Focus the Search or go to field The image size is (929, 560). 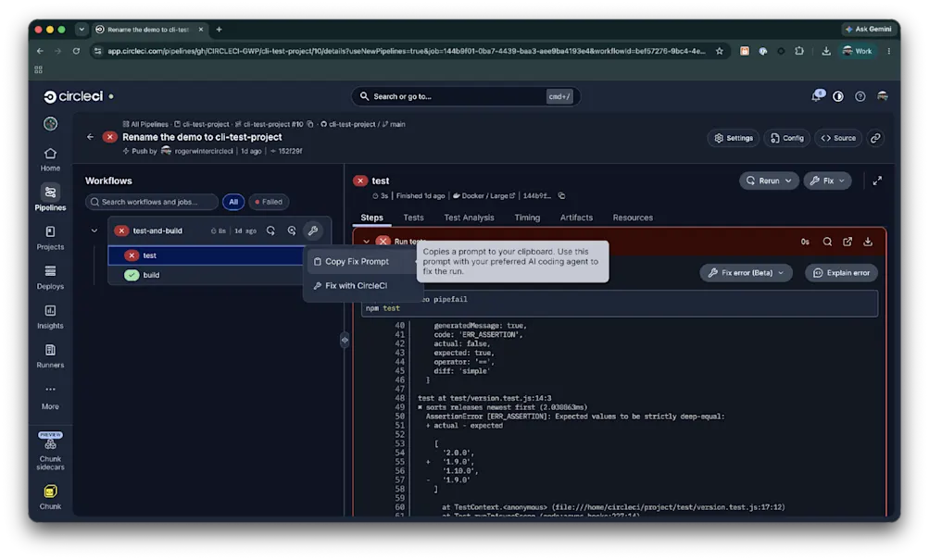(465, 96)
